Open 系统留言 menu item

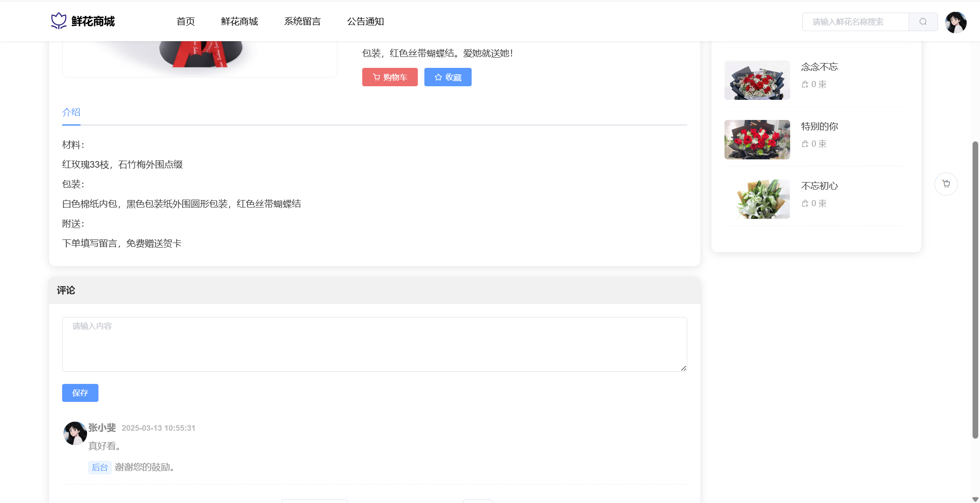point(302,21)
